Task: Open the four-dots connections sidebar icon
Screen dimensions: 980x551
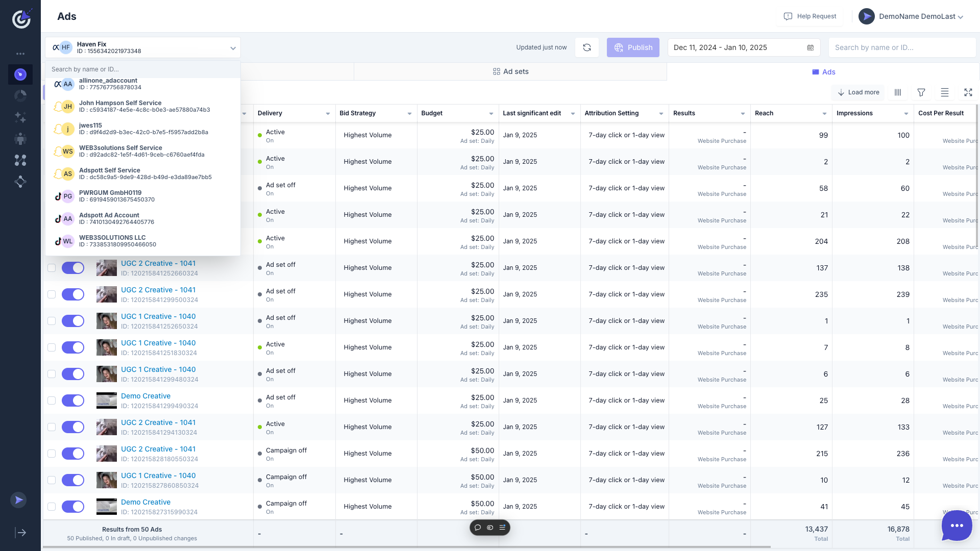Action: [20, 160]
